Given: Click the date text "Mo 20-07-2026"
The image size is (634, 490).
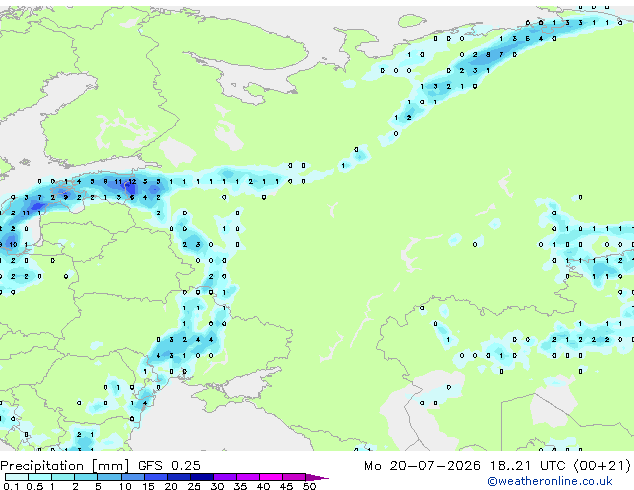Looking at the screenshot, I should [x=422, y=466].
